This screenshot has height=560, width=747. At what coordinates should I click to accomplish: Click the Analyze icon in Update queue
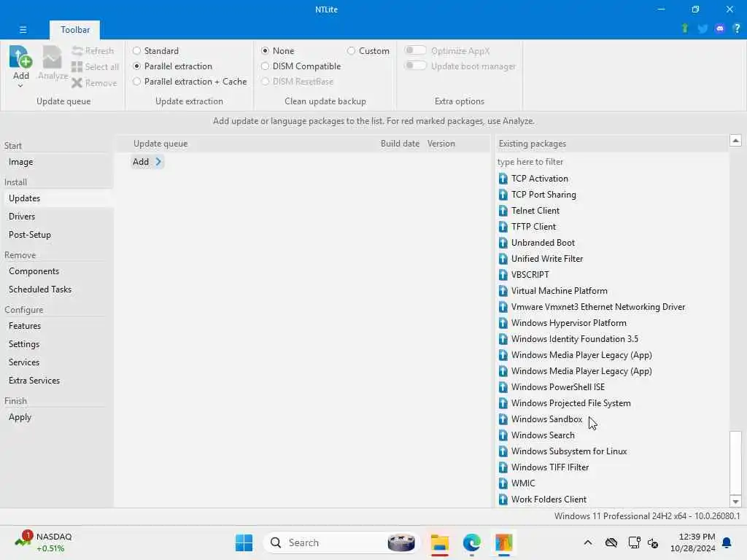point(52,58)
